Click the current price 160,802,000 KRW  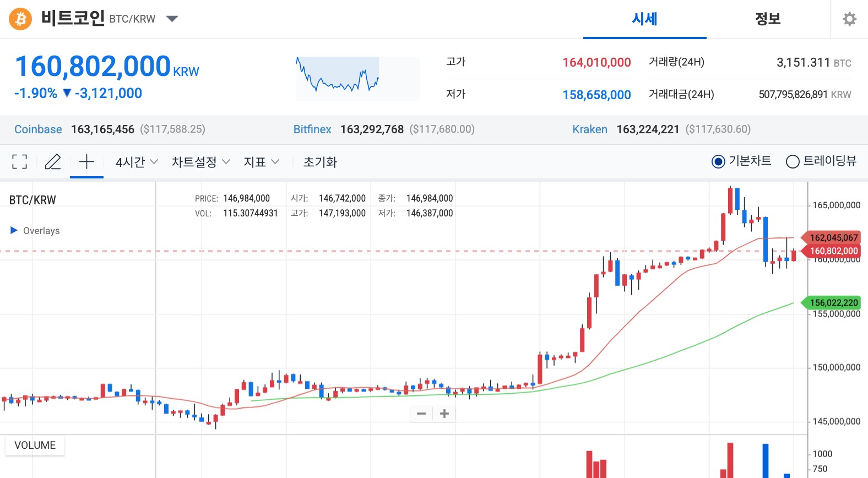[107, 67]
